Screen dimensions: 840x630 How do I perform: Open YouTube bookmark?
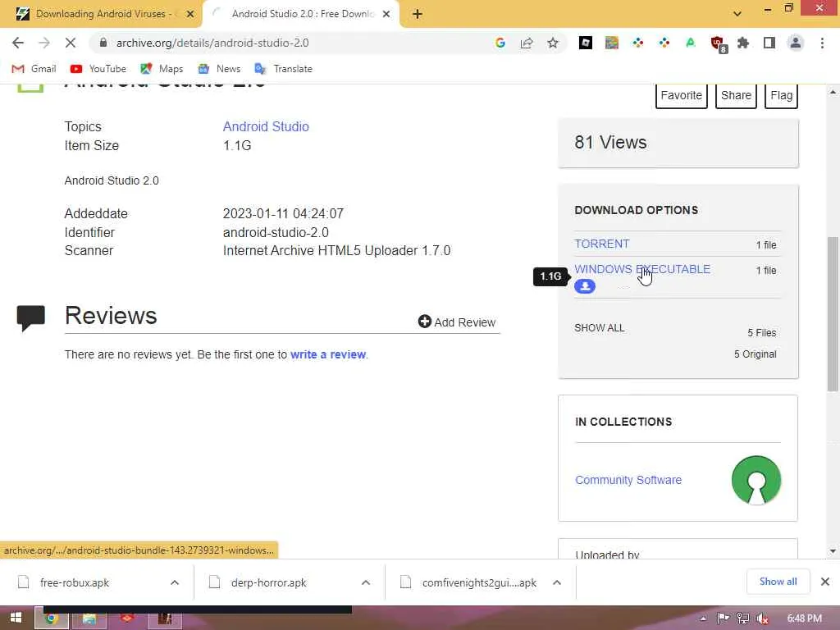(98, 69)
